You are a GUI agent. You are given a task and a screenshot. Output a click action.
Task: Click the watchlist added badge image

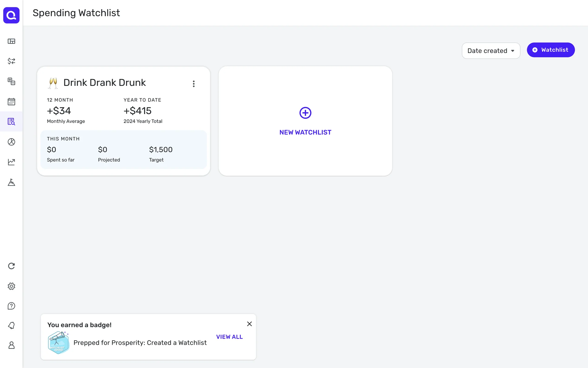pyautogui.click(x=58, y=343)
